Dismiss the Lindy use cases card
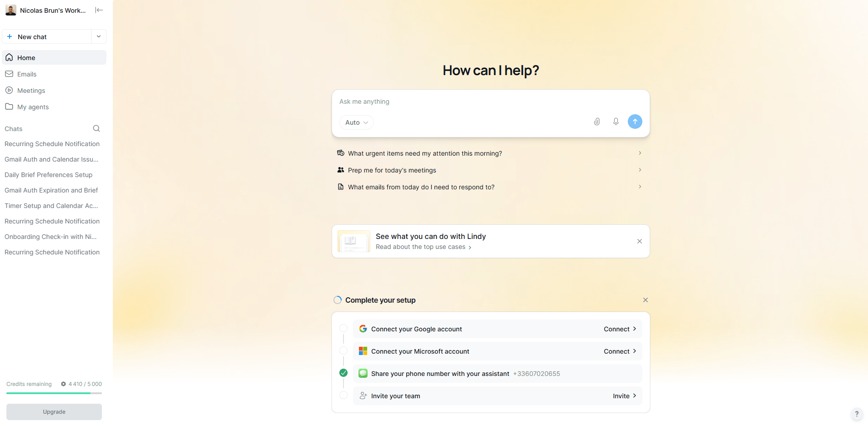Screen dimensions: 868x426 pos(640,241)
